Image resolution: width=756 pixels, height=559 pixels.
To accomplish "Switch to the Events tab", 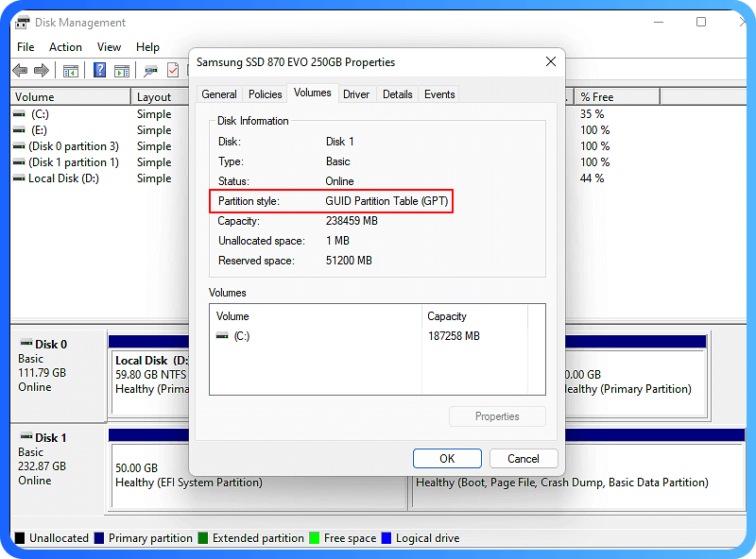I will click(x=439, y=94).
